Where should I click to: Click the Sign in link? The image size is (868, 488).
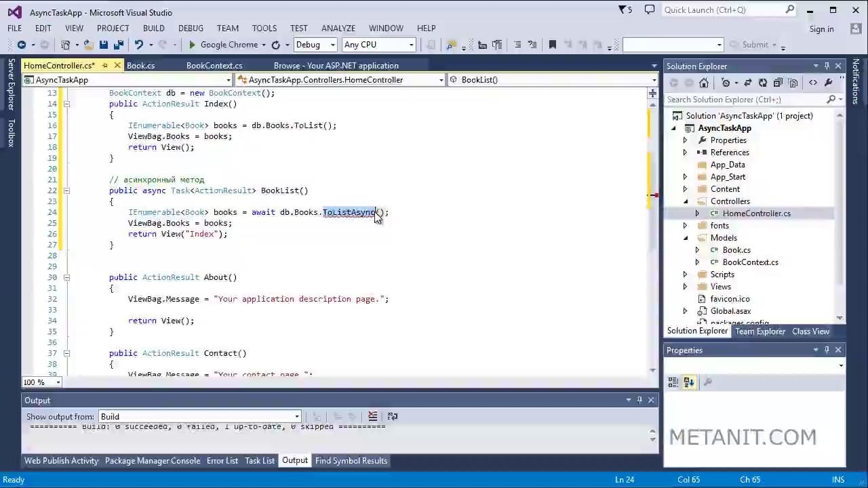tap(821, 28)
